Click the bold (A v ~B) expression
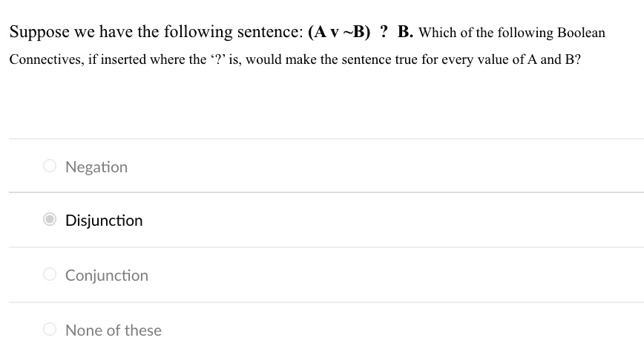This screenshot has height=355, width=644. coord(339,32)
